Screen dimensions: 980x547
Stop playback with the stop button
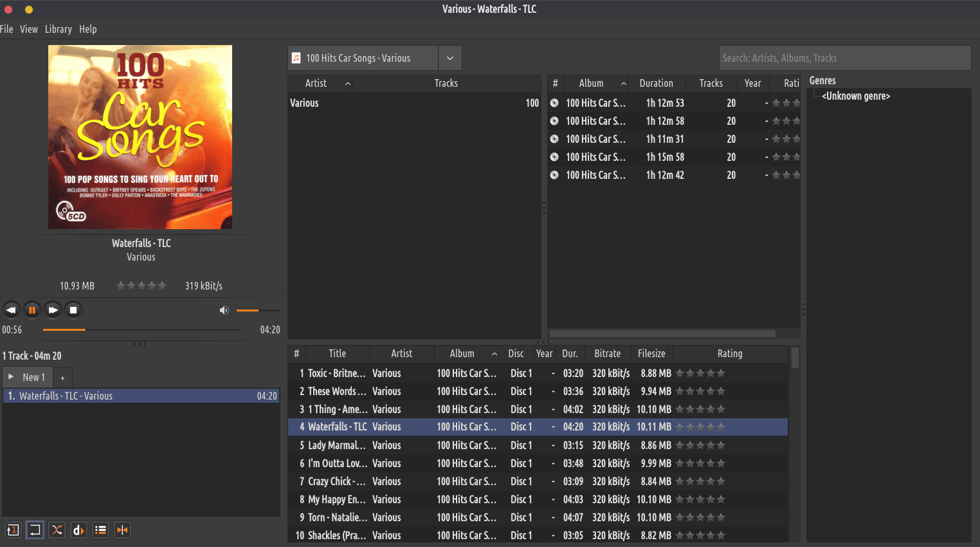73,310
